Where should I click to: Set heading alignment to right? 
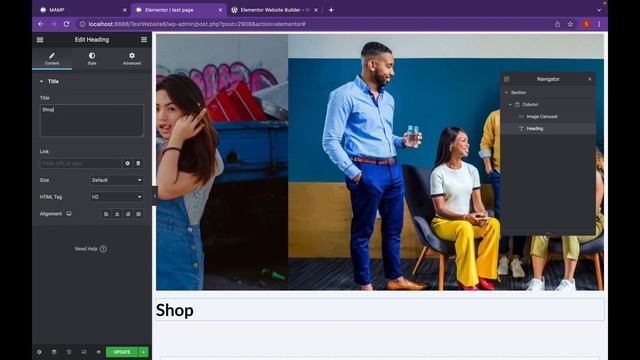[128, 214]
